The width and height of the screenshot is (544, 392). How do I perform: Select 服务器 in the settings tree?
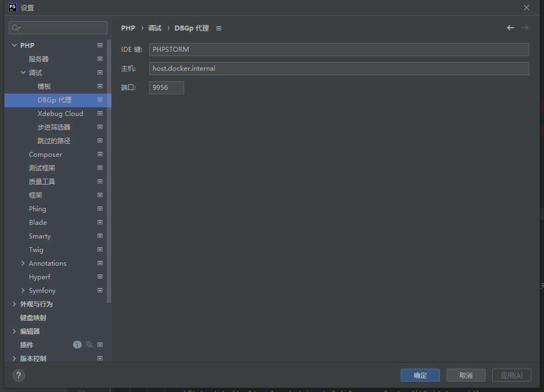tap(39, 59)
